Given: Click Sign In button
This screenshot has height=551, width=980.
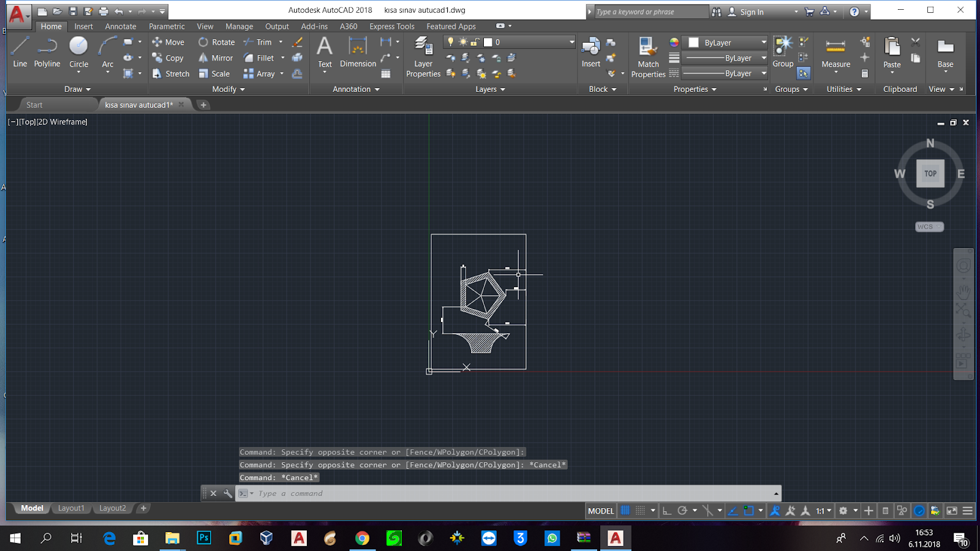Looking at the screenshot, I should point(745,12).
